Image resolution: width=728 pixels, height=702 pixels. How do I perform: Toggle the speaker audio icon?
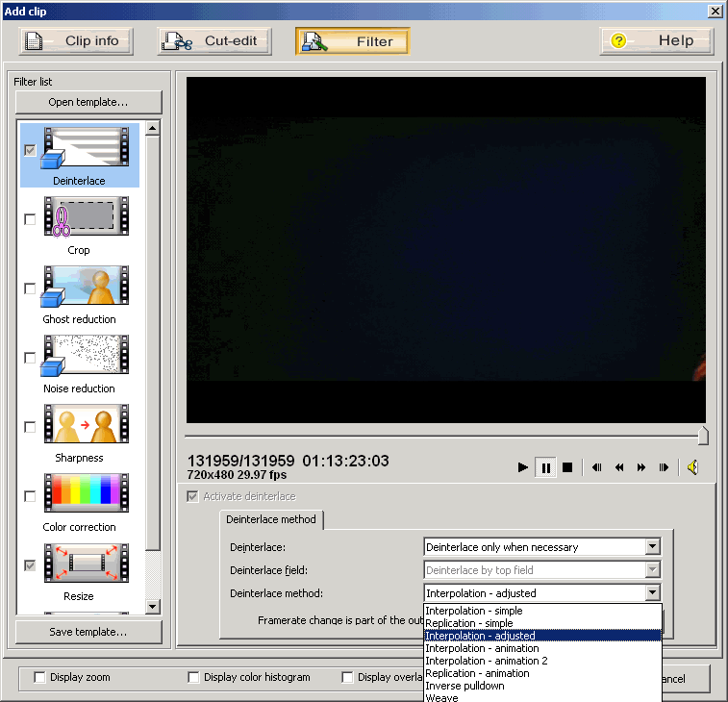coord(691,467)
